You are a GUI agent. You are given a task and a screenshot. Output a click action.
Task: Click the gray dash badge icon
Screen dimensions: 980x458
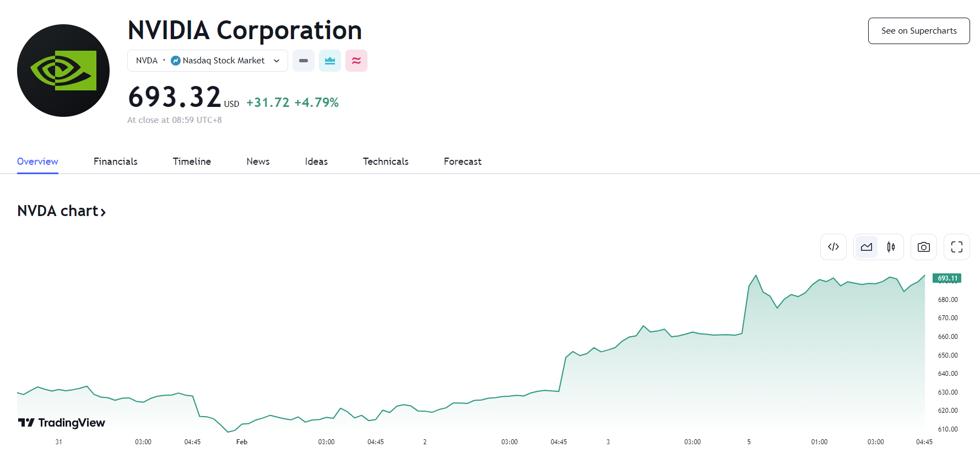[304, 61]
